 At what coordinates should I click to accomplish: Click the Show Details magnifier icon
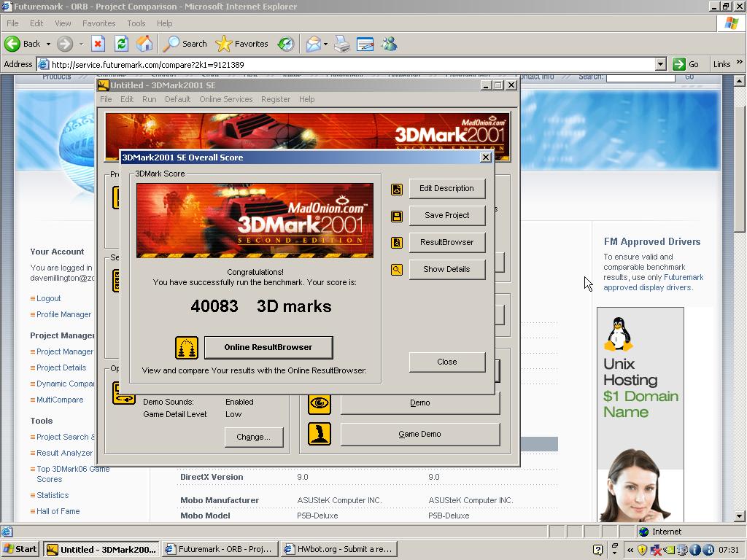(x=396, y=270)
